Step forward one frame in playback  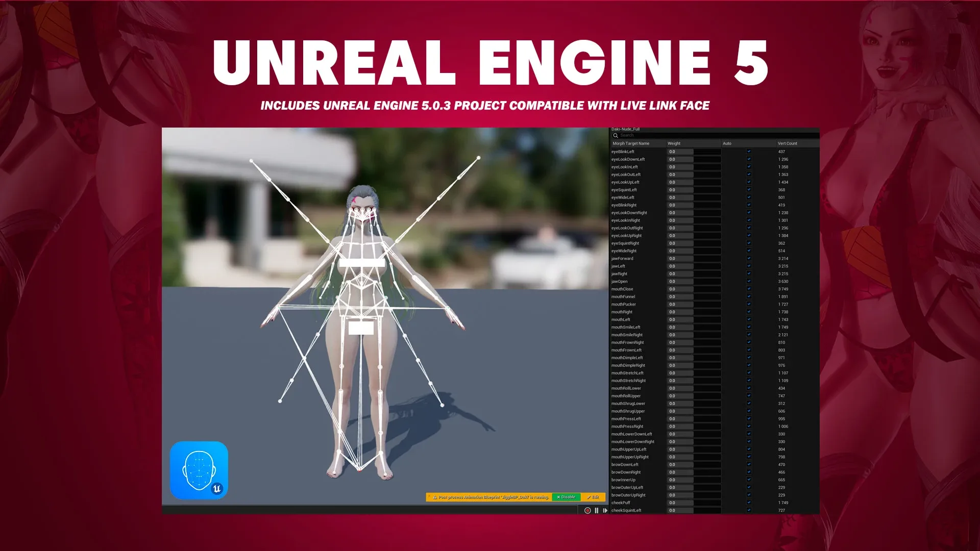tap(605, 511)
